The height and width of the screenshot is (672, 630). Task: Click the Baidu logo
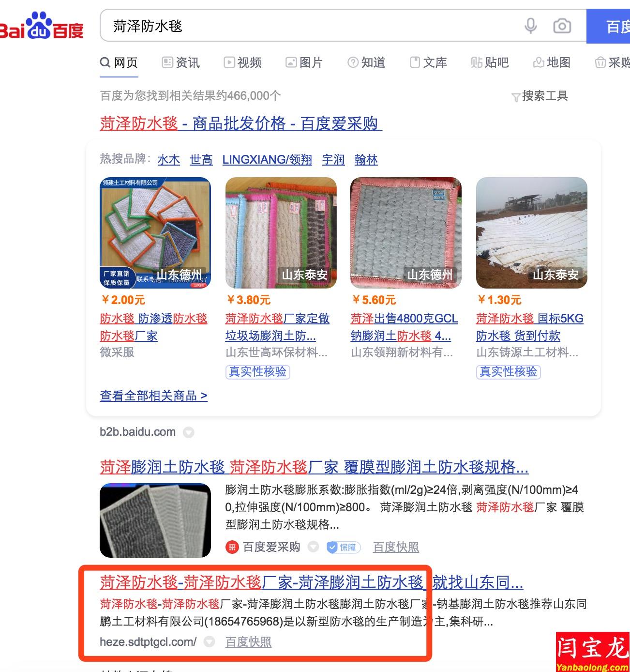(x=42, y=26)
